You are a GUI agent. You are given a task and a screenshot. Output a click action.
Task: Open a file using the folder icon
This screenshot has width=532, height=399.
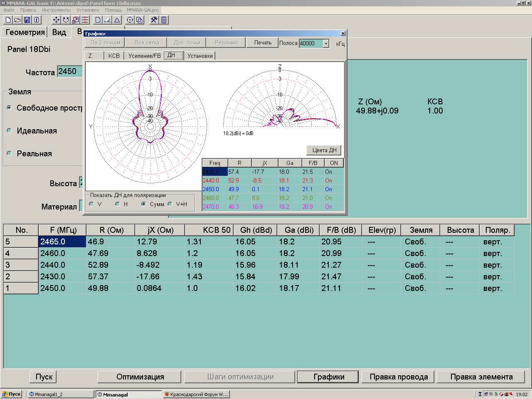[x=17, y=20]
